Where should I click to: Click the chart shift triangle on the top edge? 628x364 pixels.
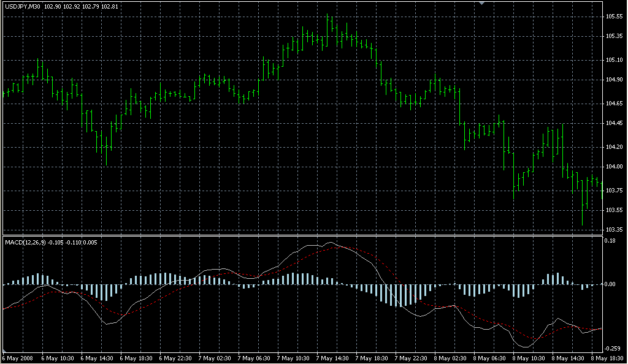pyautogui.click(x=481, y=3)
